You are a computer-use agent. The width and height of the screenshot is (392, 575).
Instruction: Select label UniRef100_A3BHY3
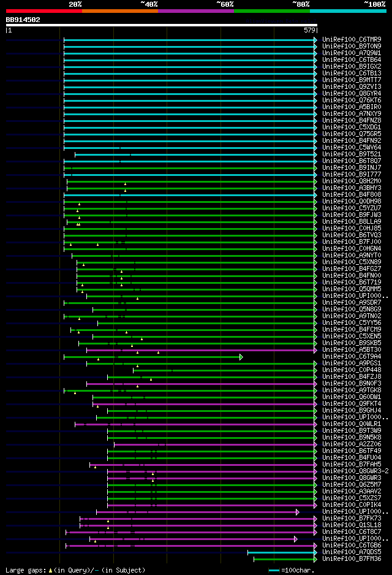click(x=352, y=188)
